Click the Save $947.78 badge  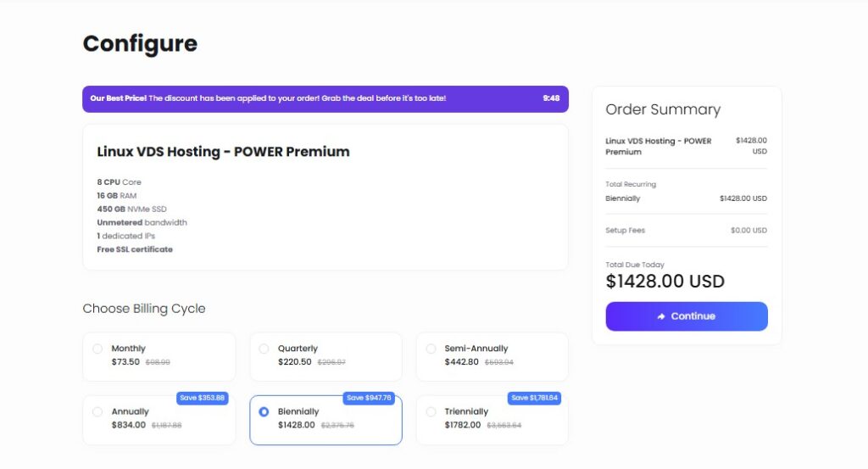369,398
